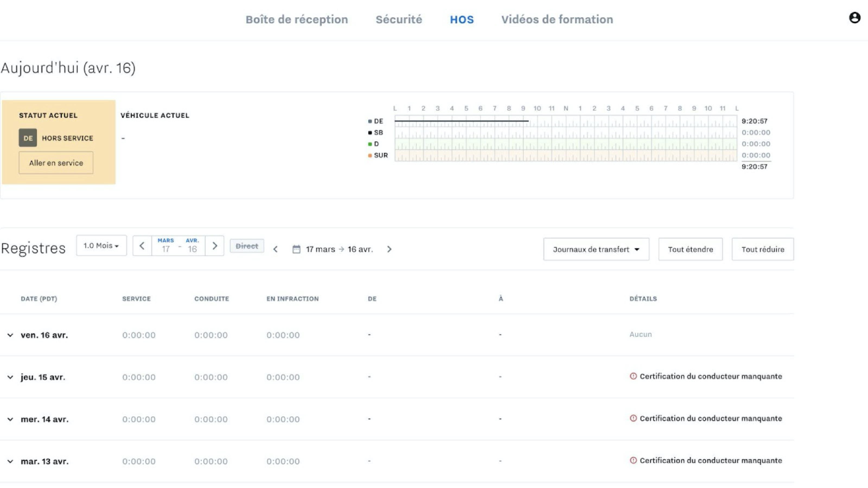The height and width of the screenshot is (488, 868).
Task: Expand the jeu. 15 avr. log row
Action: (10, 377)
